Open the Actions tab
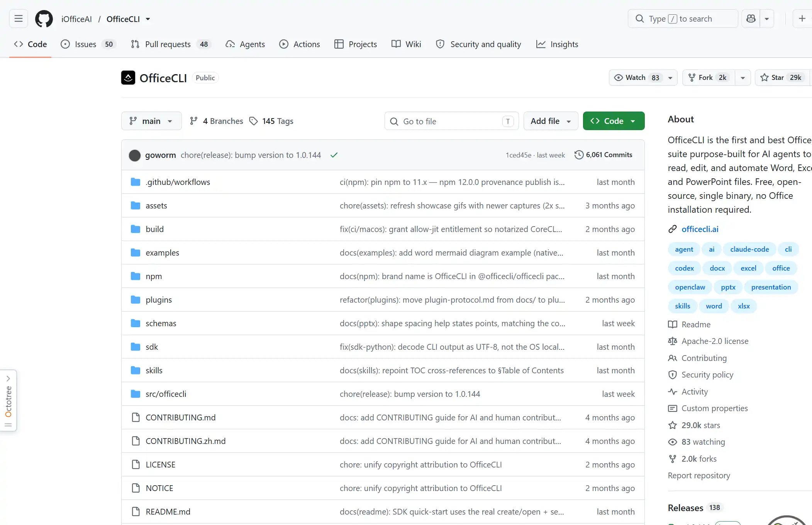 (x=300, y=44)
